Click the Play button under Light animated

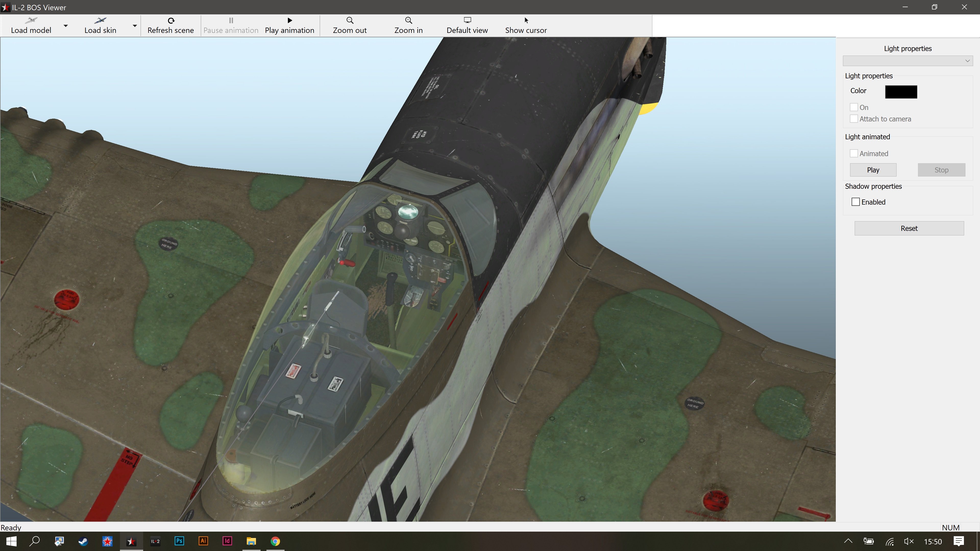(x=873, y=170)
